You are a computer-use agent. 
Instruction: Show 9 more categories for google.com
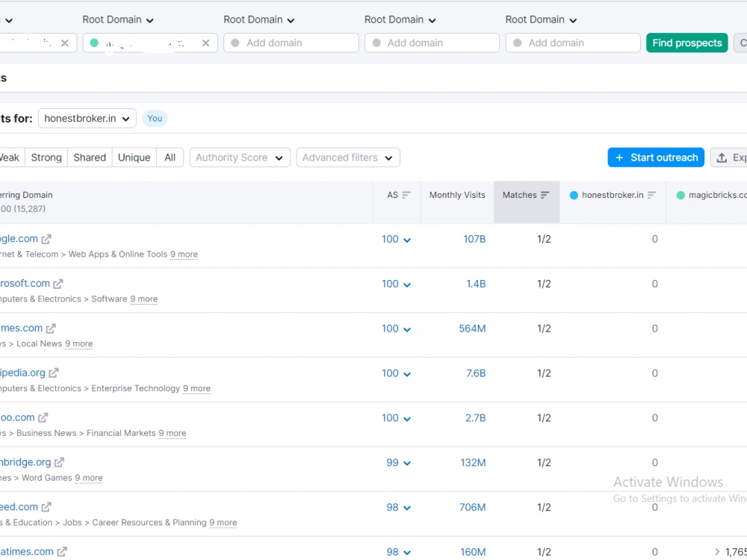coord(184,255)
